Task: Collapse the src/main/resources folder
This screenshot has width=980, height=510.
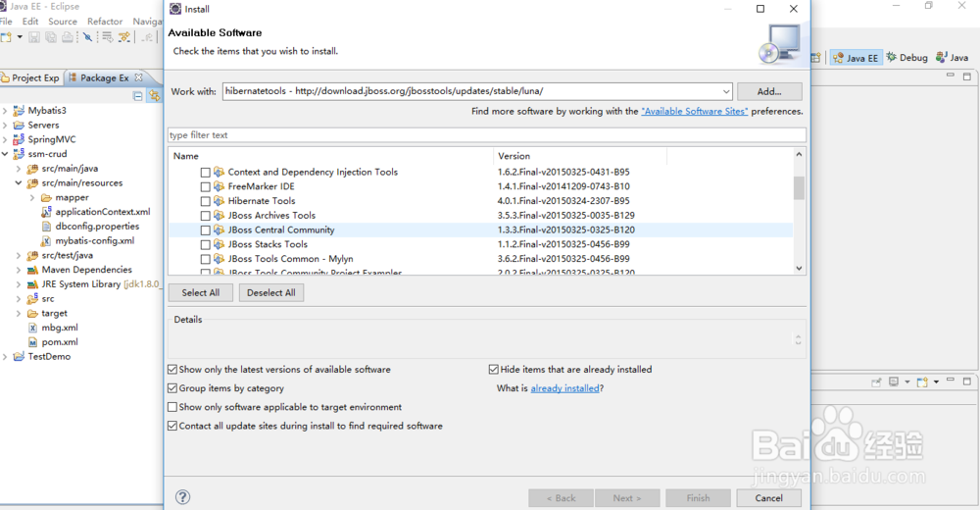Action: tap(19, 183)
